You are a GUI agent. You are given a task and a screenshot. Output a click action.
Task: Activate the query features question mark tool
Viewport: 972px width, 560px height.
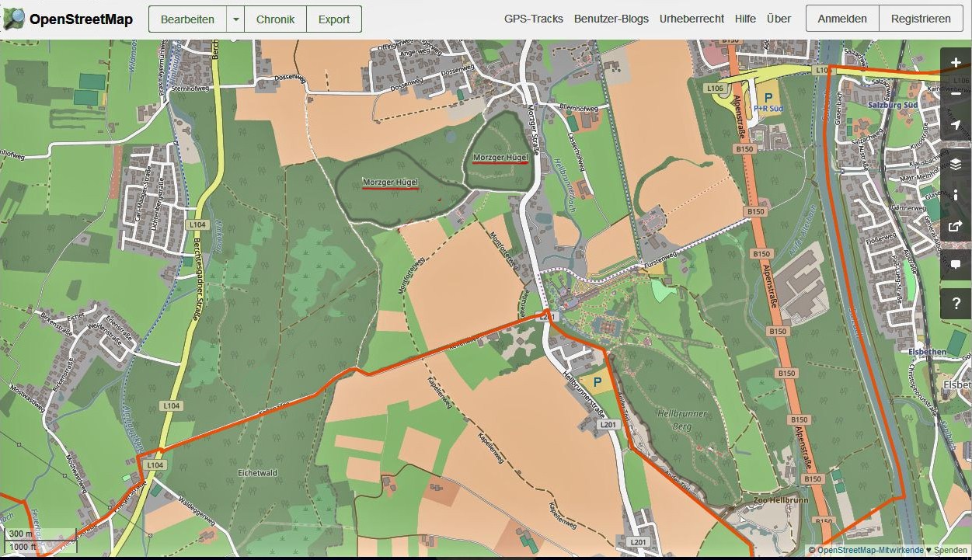[x=956, y=304]
